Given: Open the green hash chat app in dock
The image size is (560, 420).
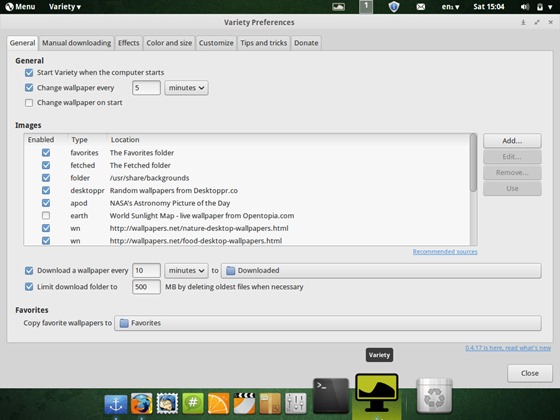Looking at the screenshot, I should tap(193, 404).
